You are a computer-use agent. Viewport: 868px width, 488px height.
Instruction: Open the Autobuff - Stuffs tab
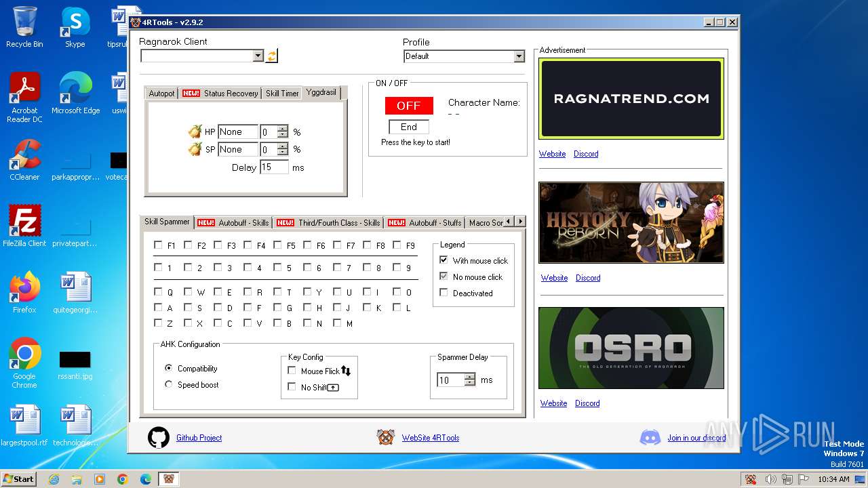coord(425,222)
